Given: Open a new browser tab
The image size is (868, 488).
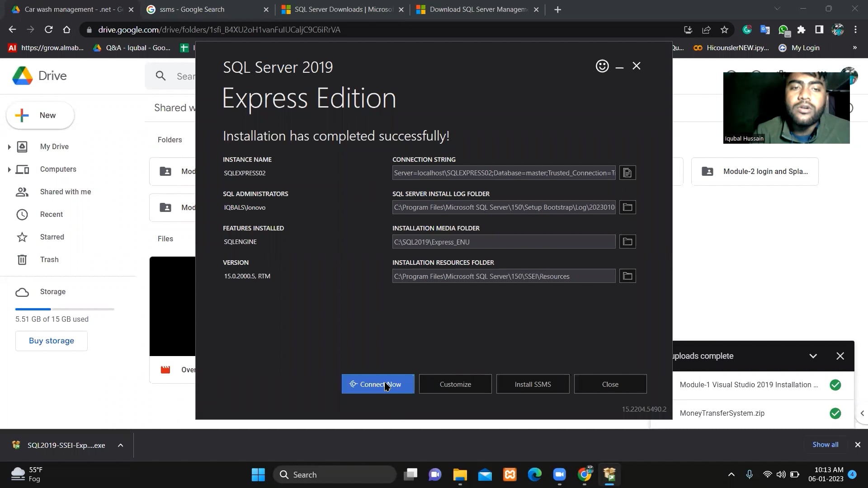Looking at the screenshot, I should 557,9.
